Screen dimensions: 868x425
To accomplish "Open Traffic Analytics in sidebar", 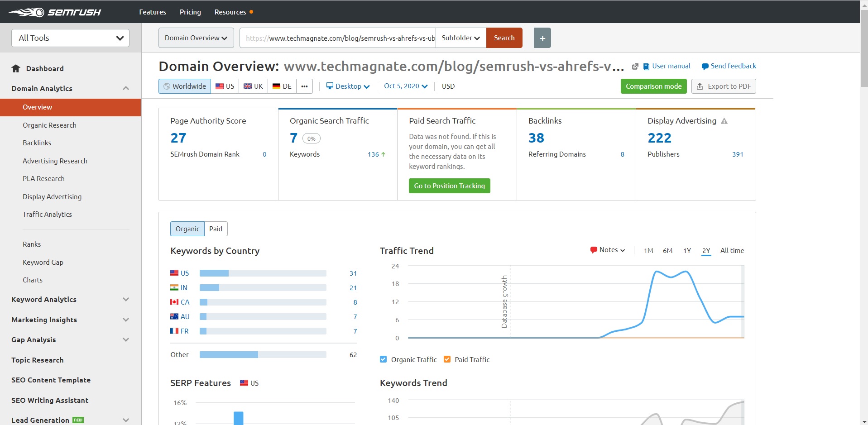I will [47, 215].
